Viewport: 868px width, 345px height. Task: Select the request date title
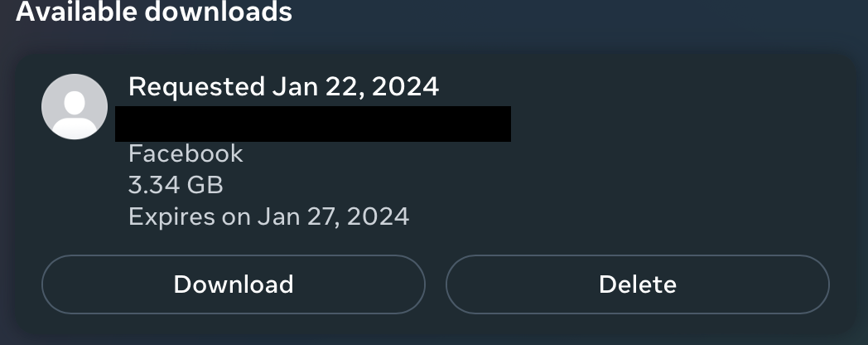(x=283, y=86)
